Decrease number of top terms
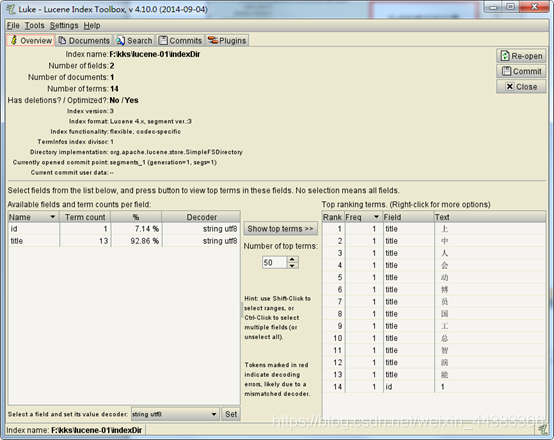The height and width of the screenshot is (440, 554). pos(292,265)
